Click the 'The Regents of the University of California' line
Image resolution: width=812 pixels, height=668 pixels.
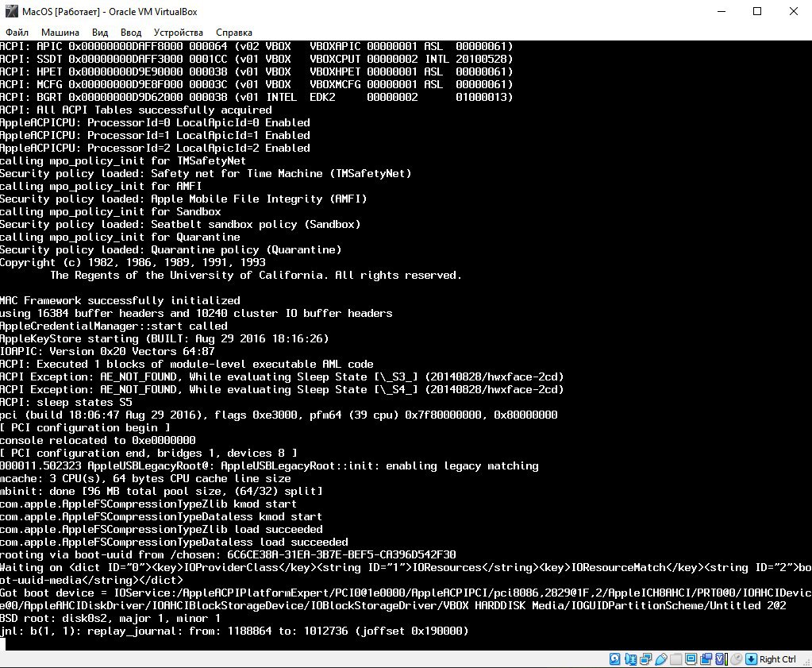click(256, 275)
